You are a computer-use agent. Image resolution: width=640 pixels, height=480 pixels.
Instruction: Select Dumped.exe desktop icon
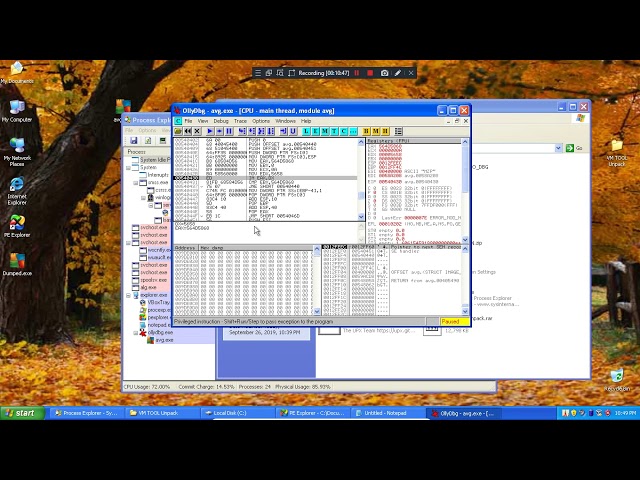[17, 264]
